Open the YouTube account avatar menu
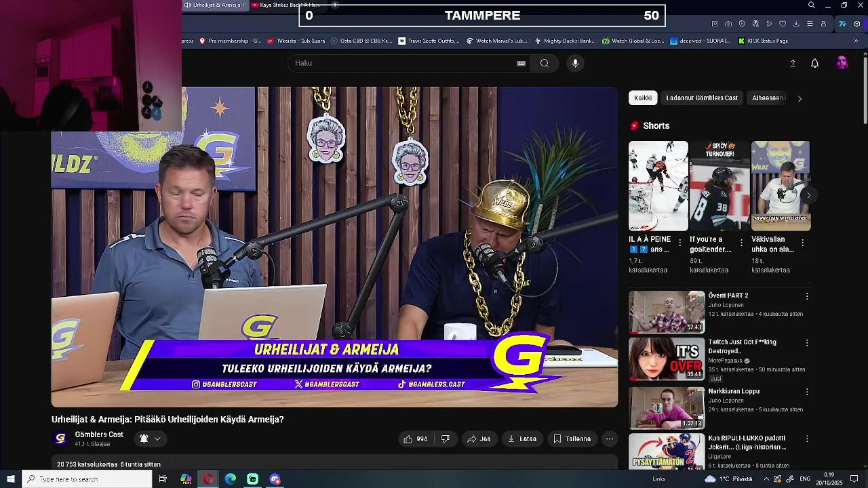The height and width of the screenshot is (488, 868). click(842, 63)
